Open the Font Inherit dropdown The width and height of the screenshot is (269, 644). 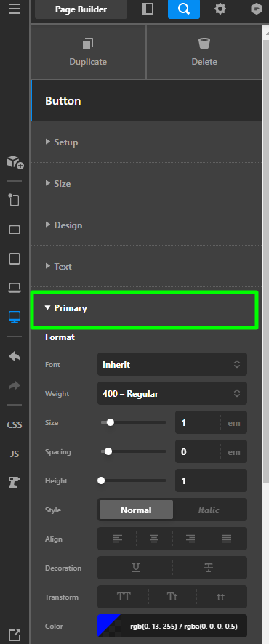tap(172, 364)
